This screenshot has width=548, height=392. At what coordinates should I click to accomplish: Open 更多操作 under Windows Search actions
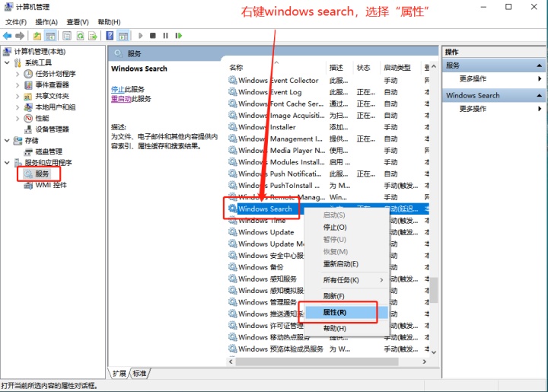click(473, 109)
